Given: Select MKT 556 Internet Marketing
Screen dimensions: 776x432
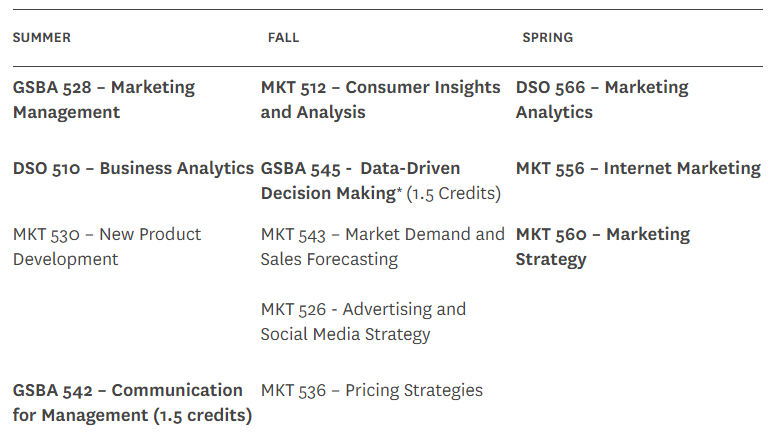Looking at the screenshot, I should click(638, 168).
